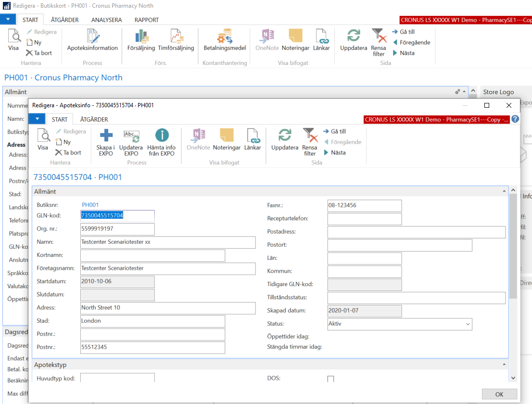
Task: Open blue application menu dropdown in dialog
Action: [x=37, y=119]
